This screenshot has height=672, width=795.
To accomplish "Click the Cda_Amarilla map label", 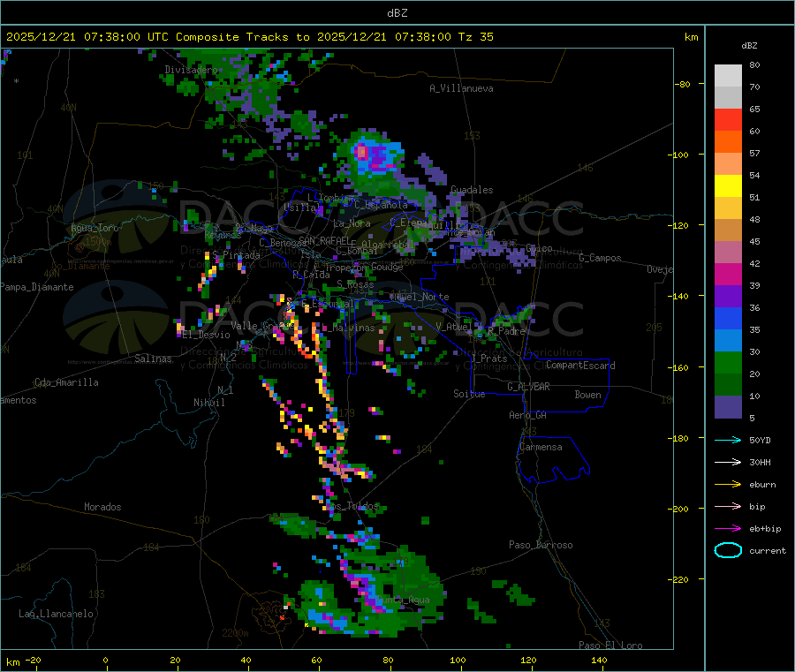I will (66, 382).
